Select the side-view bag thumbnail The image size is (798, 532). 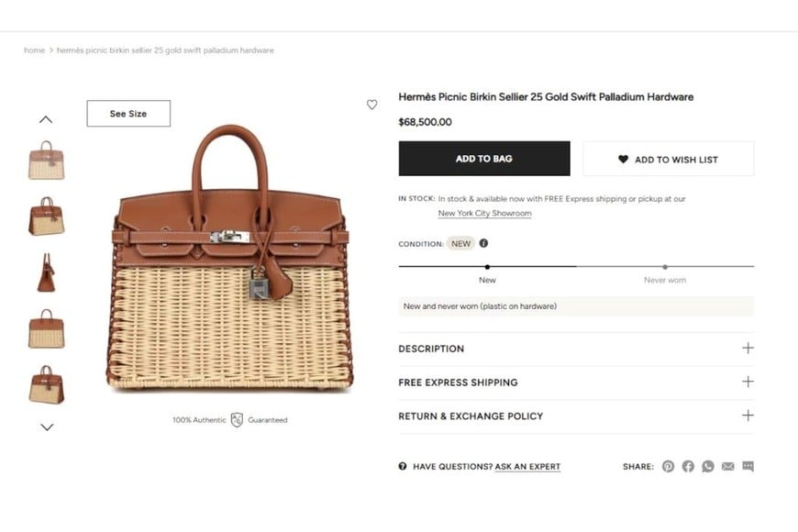pyautogui.click(x=46, y=272)
